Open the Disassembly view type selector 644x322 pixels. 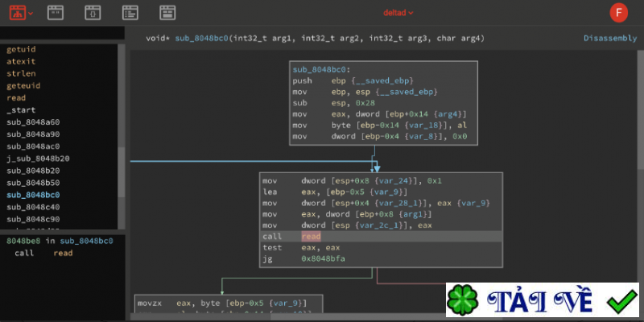point(609,39)
